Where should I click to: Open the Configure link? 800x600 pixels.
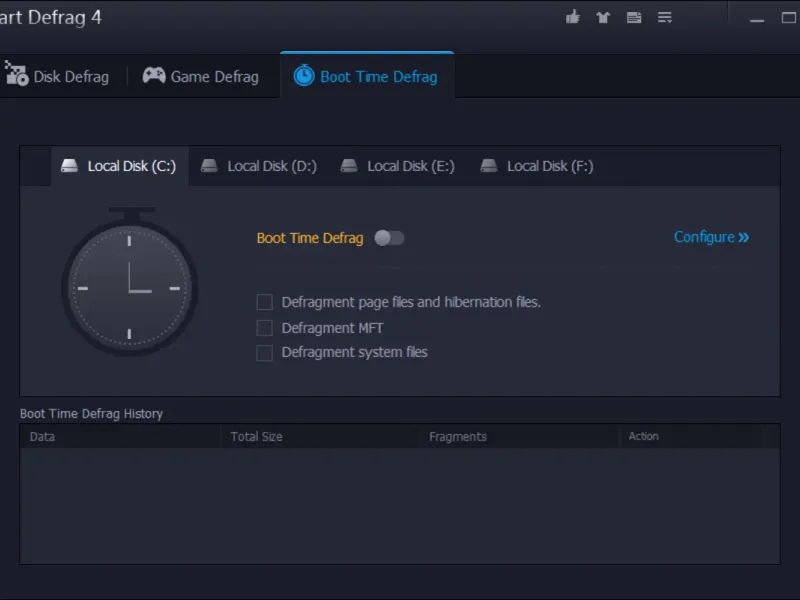tap(711, 237)
